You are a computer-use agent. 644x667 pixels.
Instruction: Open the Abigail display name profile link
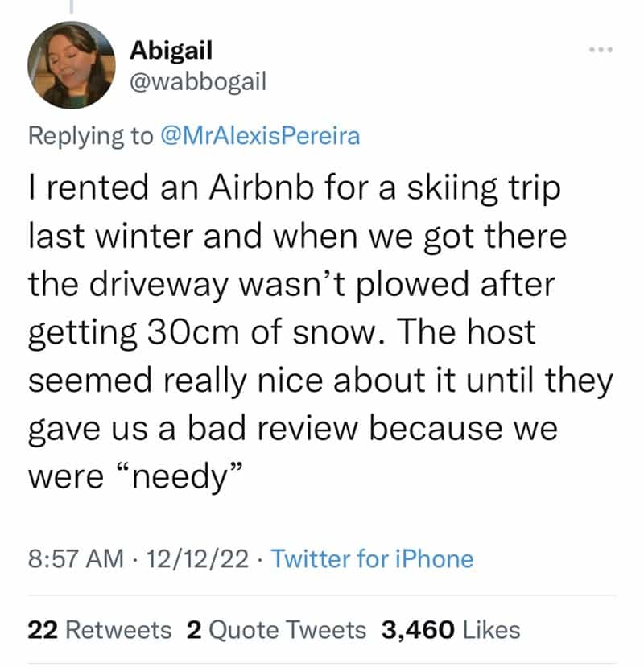click(171, 51)
